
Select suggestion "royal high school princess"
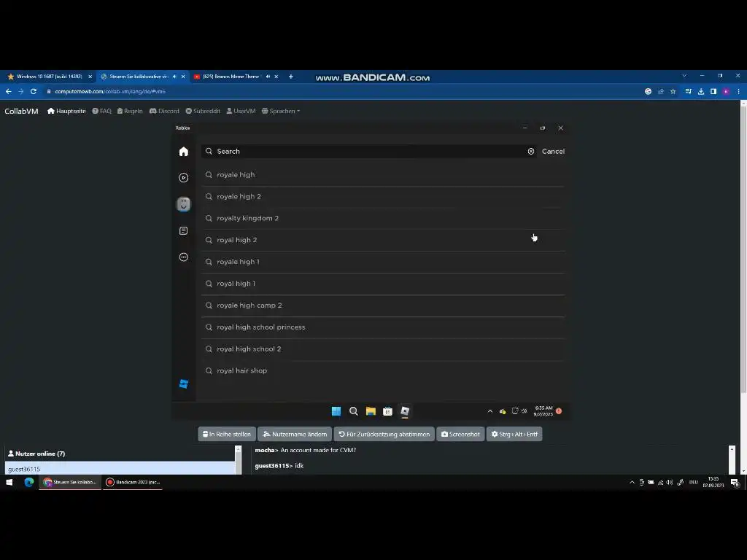click(x=383, y=327)
